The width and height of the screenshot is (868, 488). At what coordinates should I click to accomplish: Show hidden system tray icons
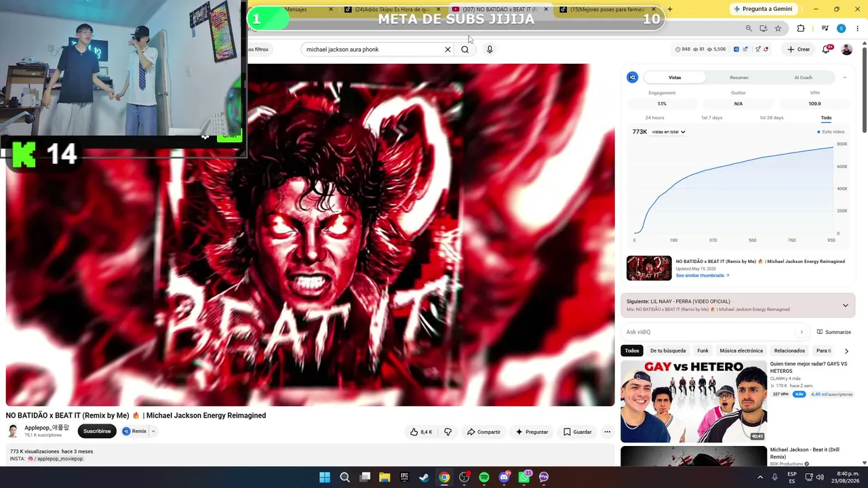(759, 477)
